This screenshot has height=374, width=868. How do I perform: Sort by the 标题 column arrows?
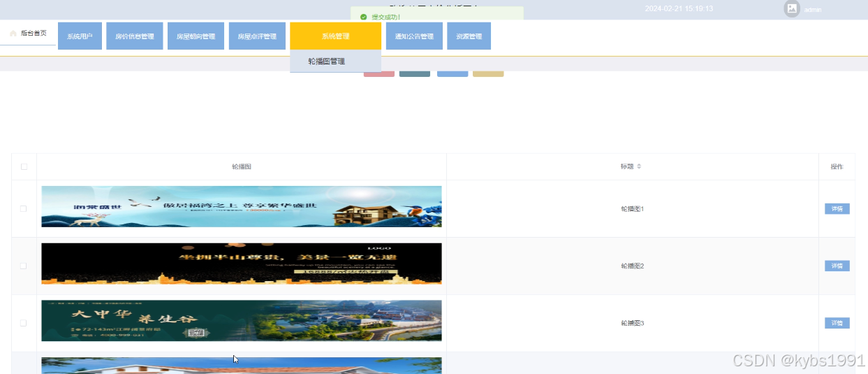(639, 166)
